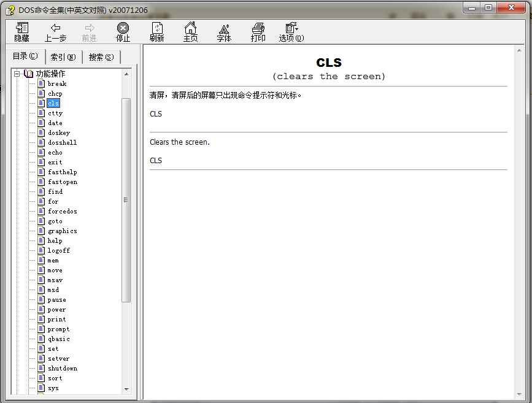Click the content pane scroll-down arrow
Viewport: 532px width, 403px height.
tap(519, 394)
